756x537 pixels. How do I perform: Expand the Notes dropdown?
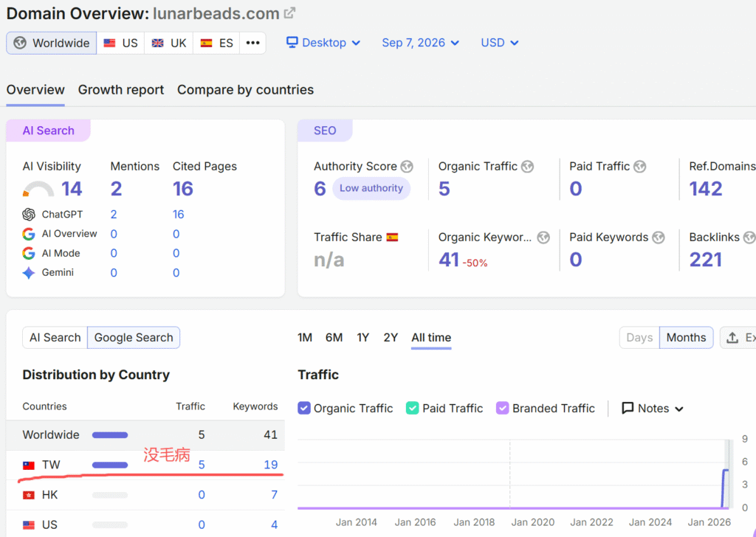(x=653, y=409)
